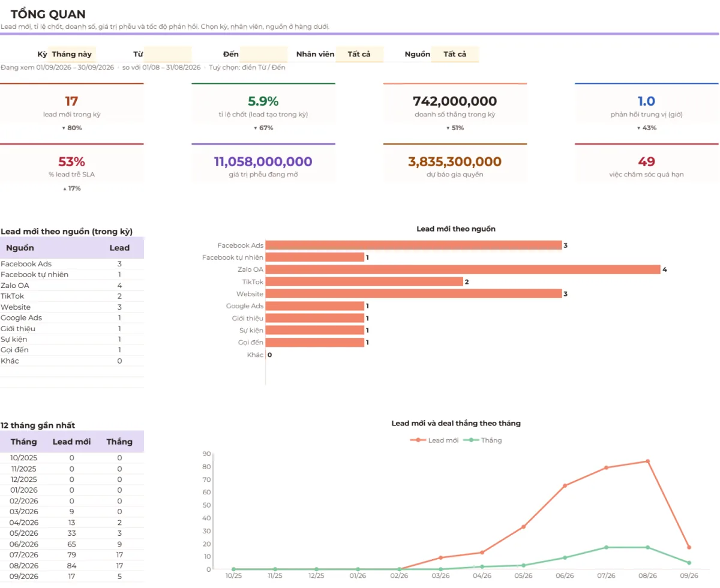Click the 53% lead trễ SLA card
720x588 pixels.
(x=72, y=170)
